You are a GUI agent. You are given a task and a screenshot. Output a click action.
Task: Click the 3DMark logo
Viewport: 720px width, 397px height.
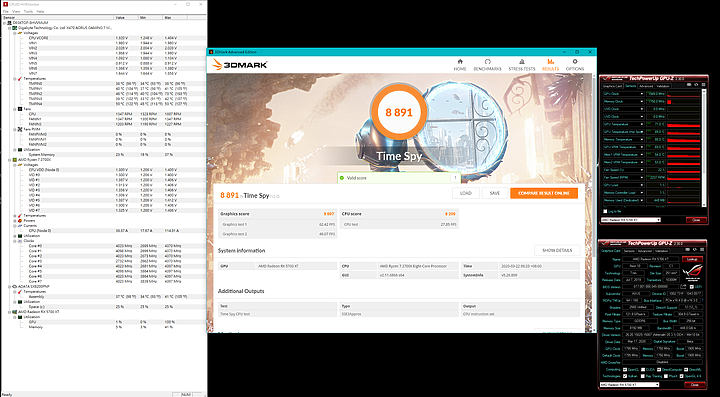[240, 65]
